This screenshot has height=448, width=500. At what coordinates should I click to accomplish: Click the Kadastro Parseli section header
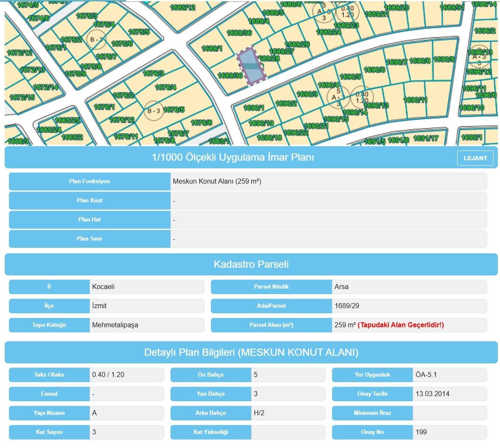point(251,264)
